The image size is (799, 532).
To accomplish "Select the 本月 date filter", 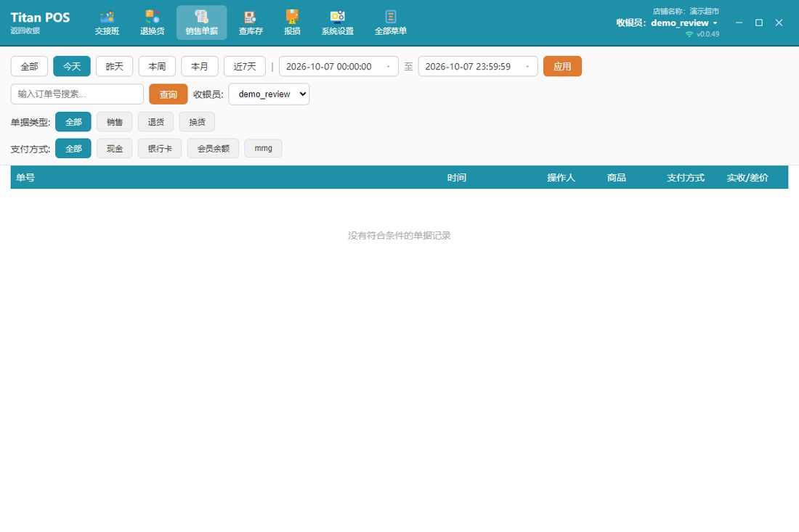I will coord(200,66).
